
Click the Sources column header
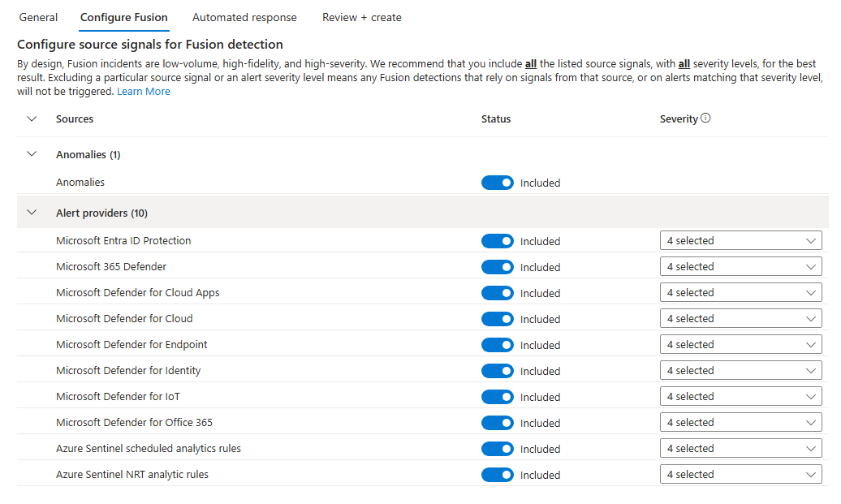click(75, 119)
